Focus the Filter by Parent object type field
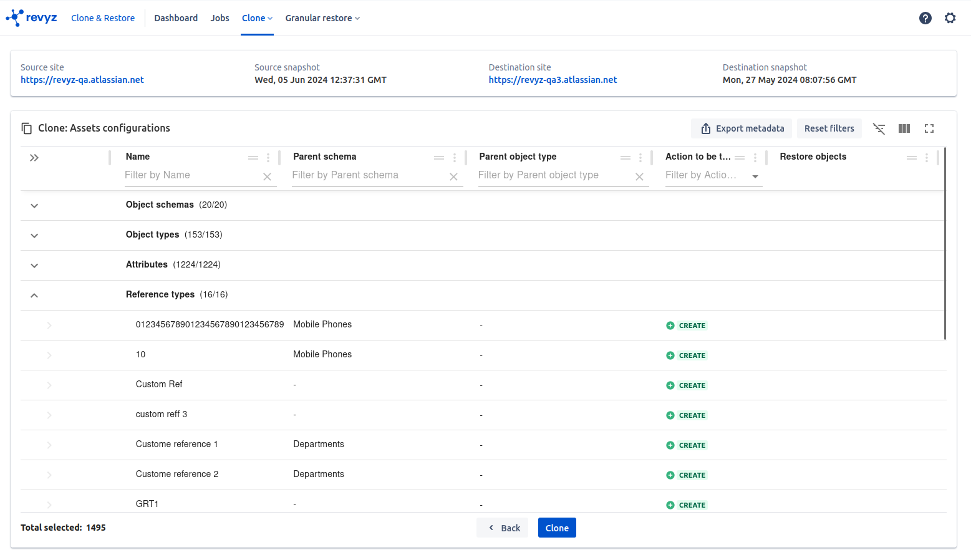The height and width of the screenshot is (560, 971). coord(555,176)
